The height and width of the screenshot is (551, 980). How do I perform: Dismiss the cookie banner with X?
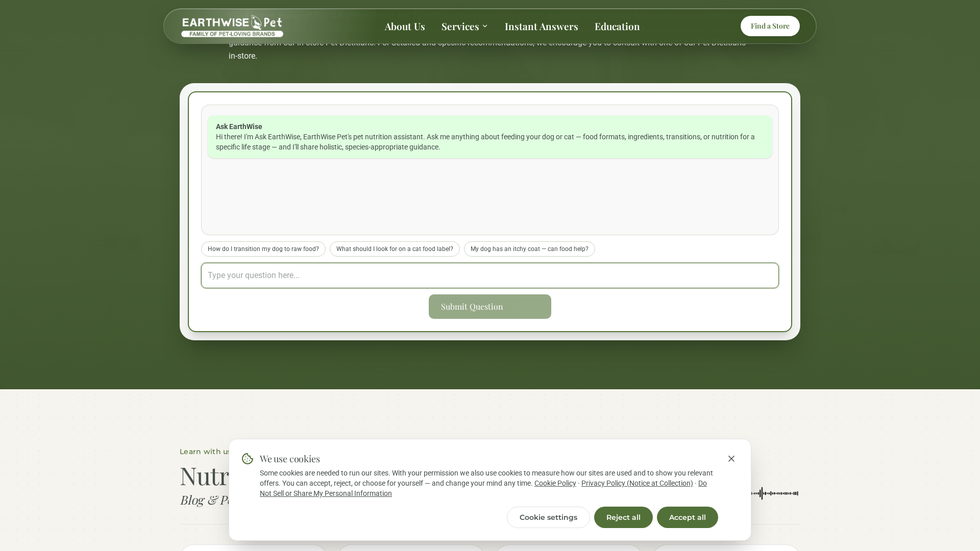731,459
